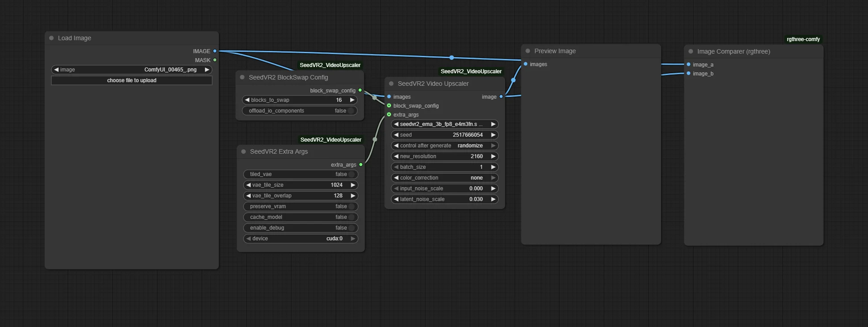This screenshot has width=868, height=327.
Task: Collapse the Load Image node using its dot
Action: [x=51, y=38]
